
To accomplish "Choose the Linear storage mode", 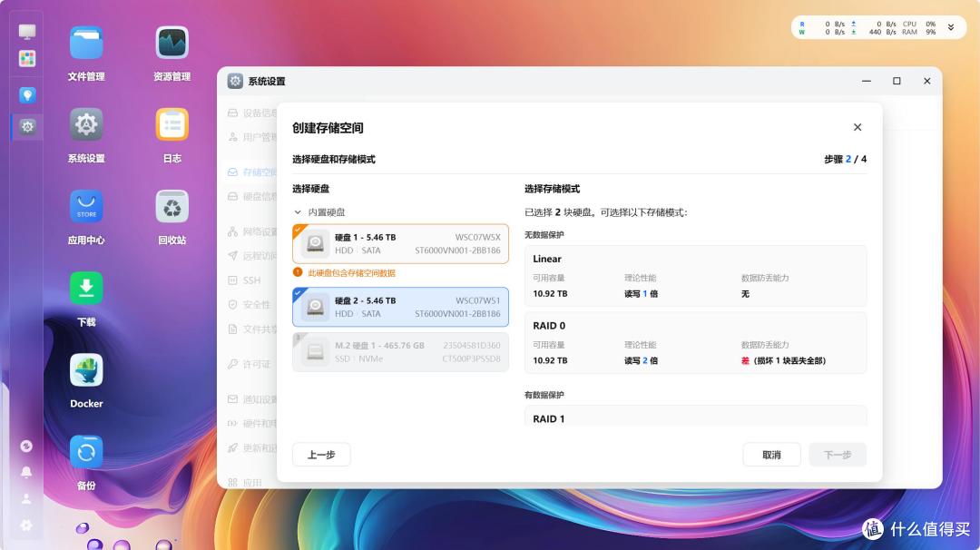I will point(696,276).
